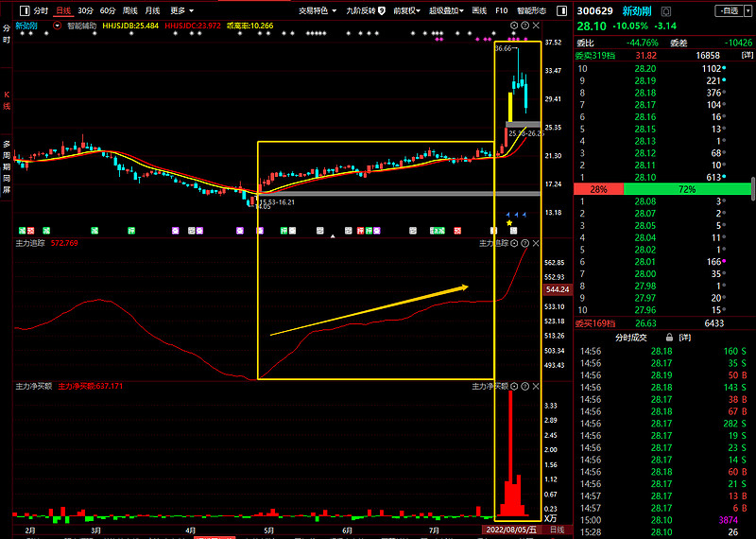The image size is (756, 539).
Task: Click the yellow star marker under the chart
Action: 509,223
